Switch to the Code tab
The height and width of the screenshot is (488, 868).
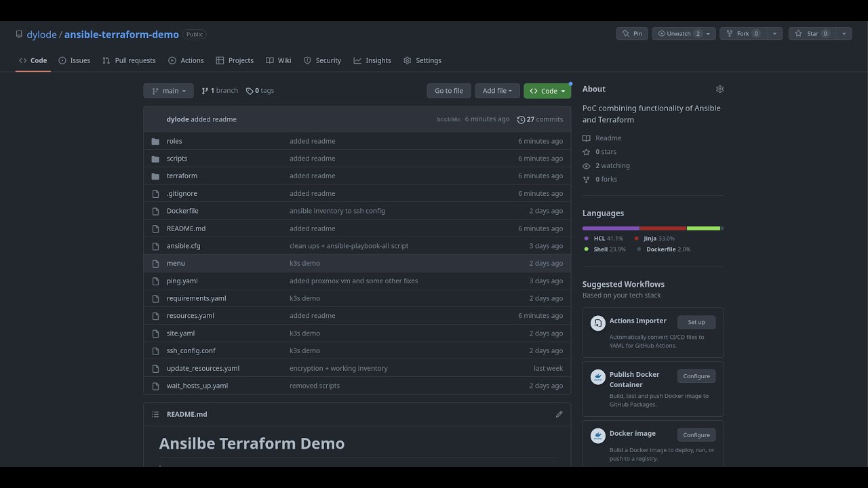click(x=33, y=60)
